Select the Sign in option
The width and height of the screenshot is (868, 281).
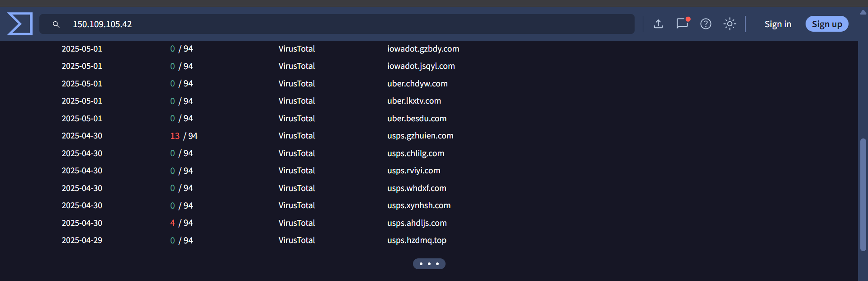point(778,24)
